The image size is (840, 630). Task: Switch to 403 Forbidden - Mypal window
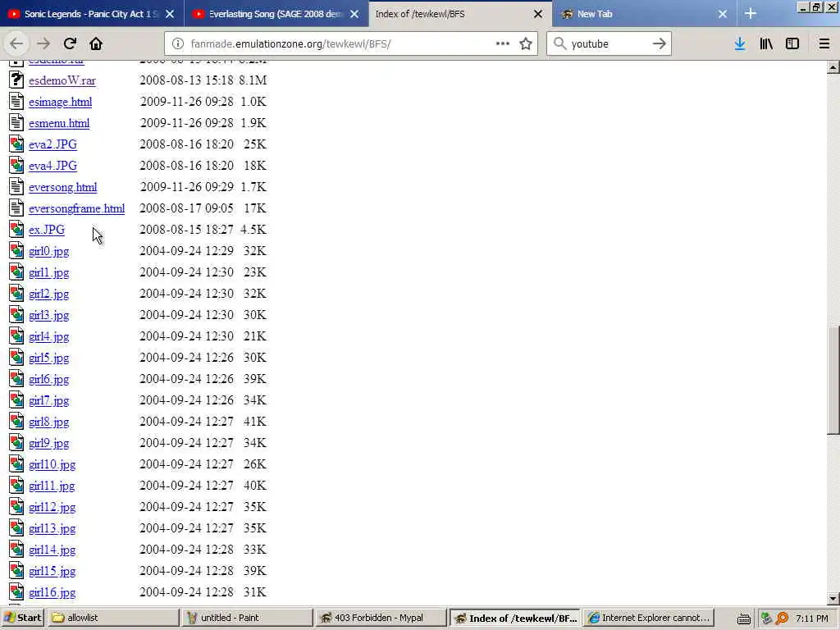(381, 618)
